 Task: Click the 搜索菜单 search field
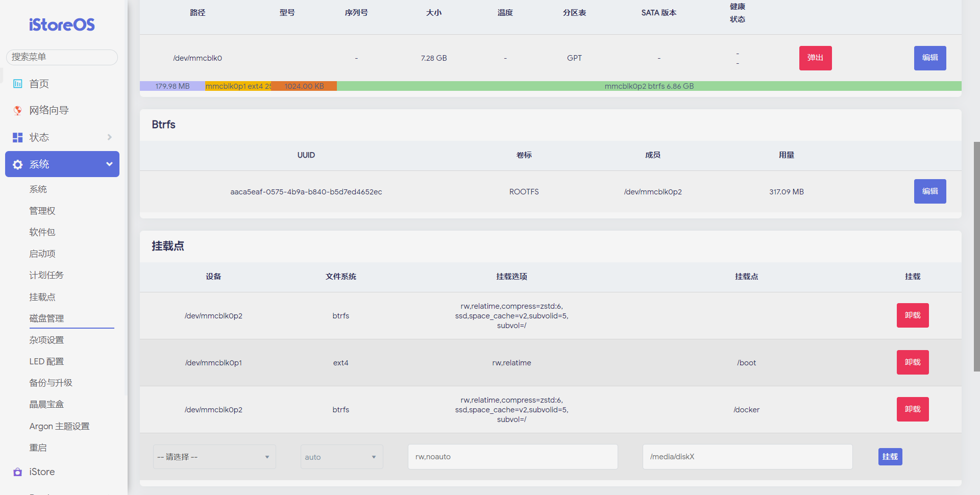tap(62, 57)
